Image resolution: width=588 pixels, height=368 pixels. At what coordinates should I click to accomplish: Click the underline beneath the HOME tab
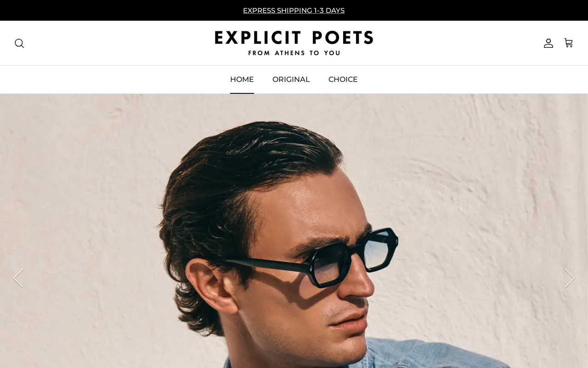(242, 93)
